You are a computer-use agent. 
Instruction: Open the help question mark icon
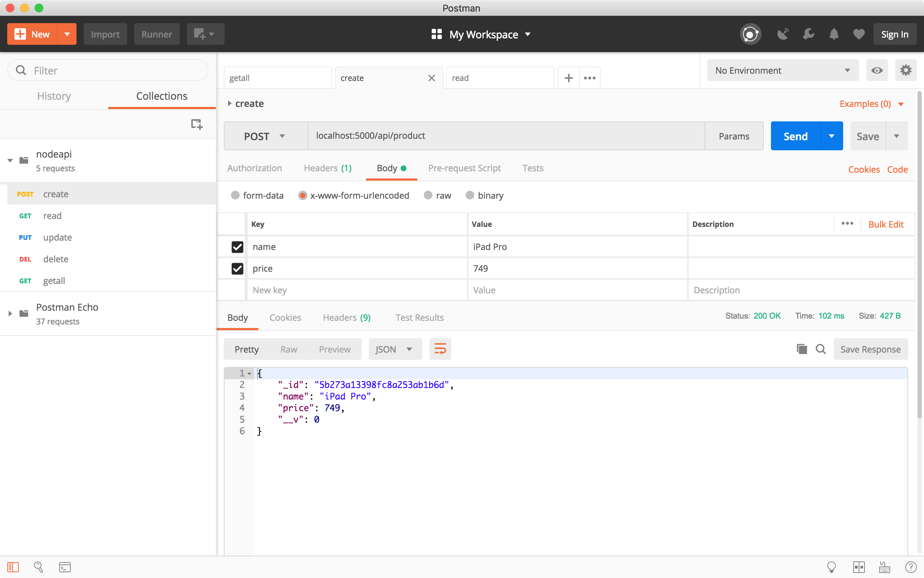coord(911,567)
